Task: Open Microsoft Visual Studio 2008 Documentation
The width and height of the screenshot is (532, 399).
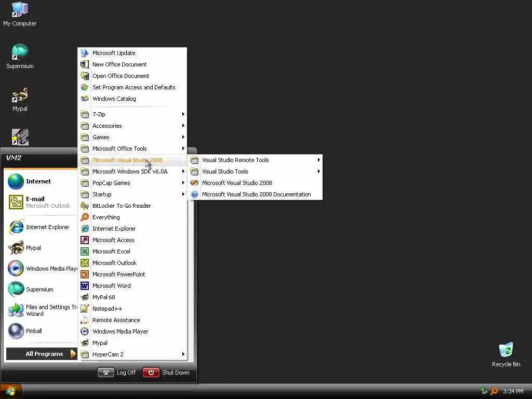Action: point(255,194)
